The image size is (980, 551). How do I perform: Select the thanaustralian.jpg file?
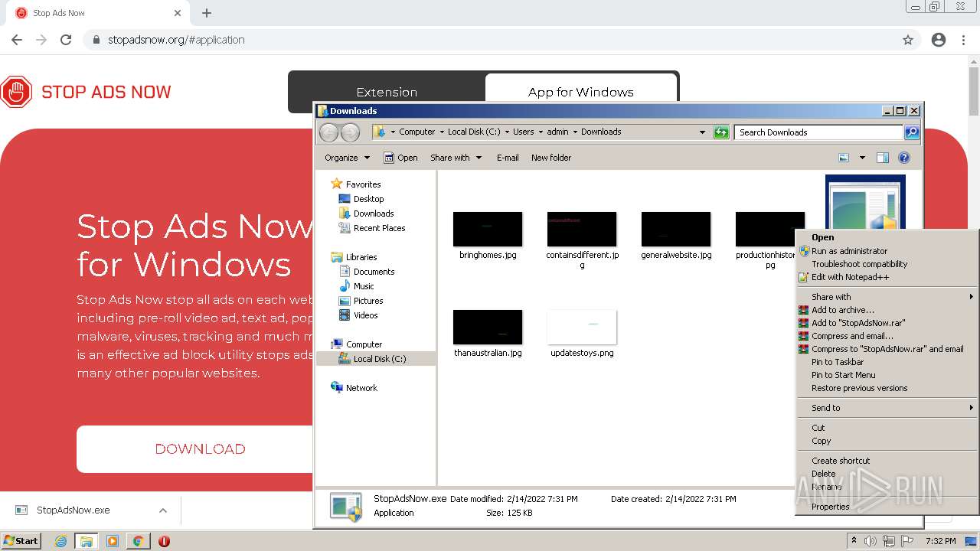488,334
